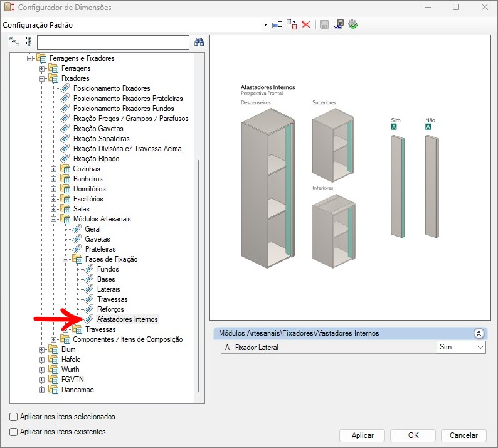Expand the Salas folder

click(54, 209)
